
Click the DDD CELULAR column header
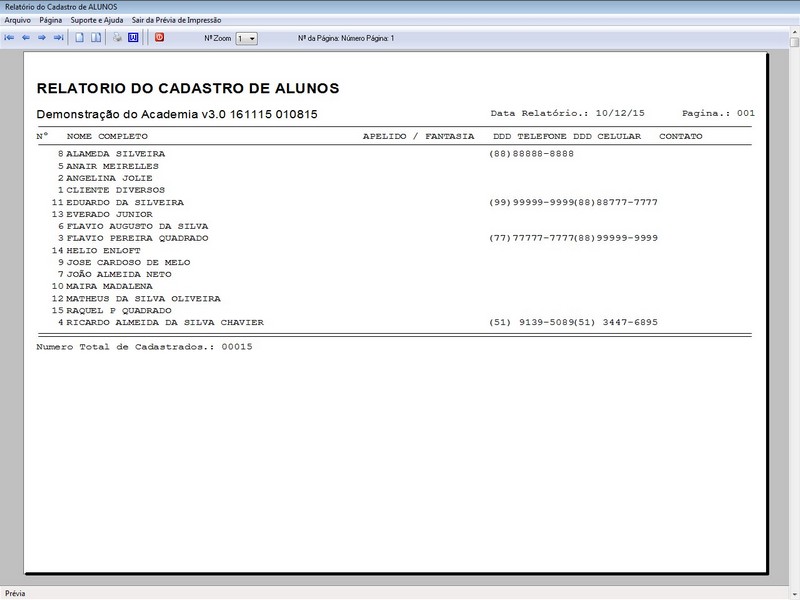point(607,136)
